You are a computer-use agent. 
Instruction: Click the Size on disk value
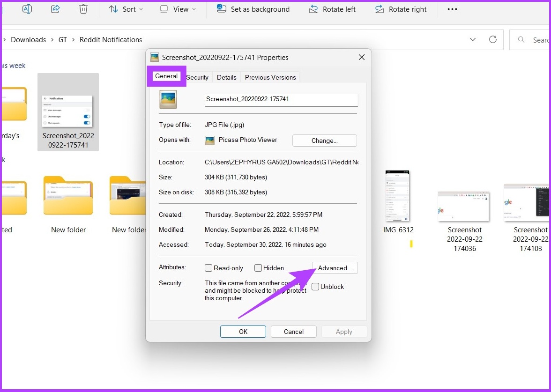click(236, 192)
